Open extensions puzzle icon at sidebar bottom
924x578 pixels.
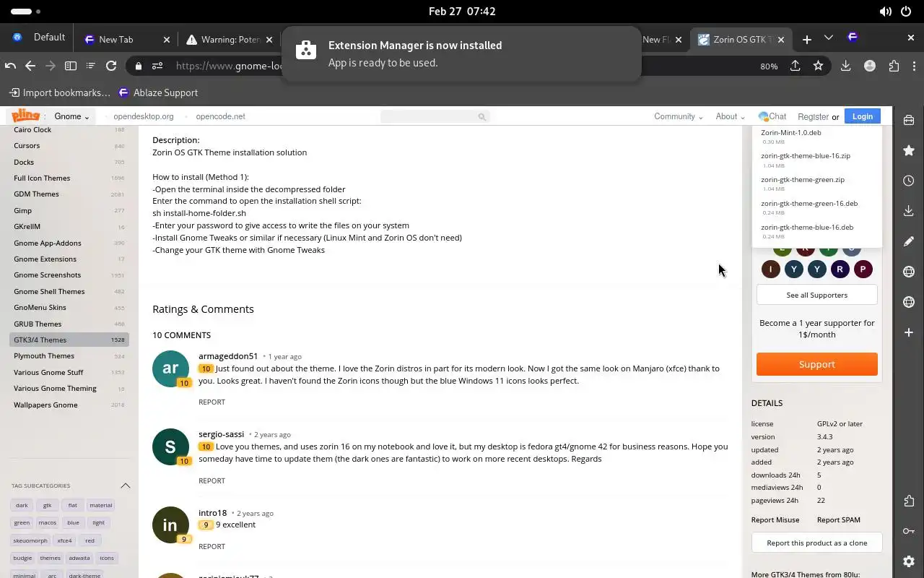(x=909, y=501)
